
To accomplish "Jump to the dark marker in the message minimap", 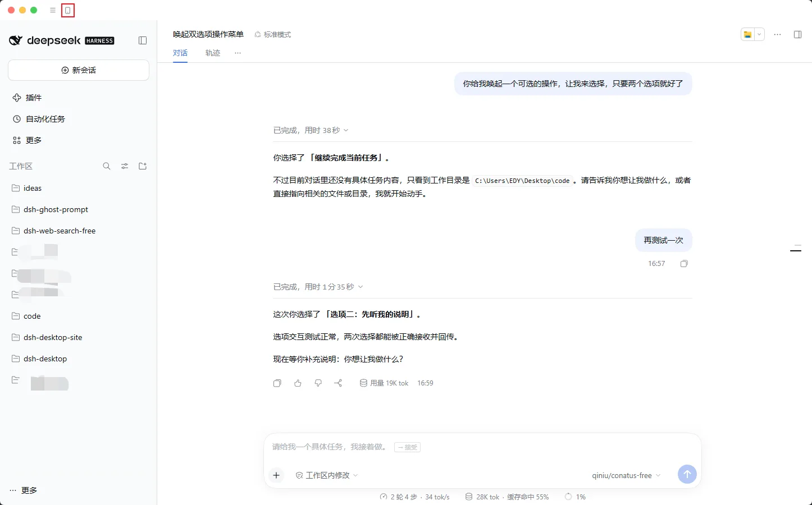I will [796, 250].
